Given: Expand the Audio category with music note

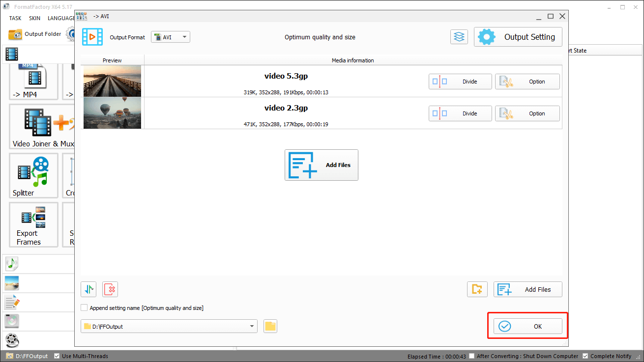Looking at the screenshot, I should tap(12, 264).
